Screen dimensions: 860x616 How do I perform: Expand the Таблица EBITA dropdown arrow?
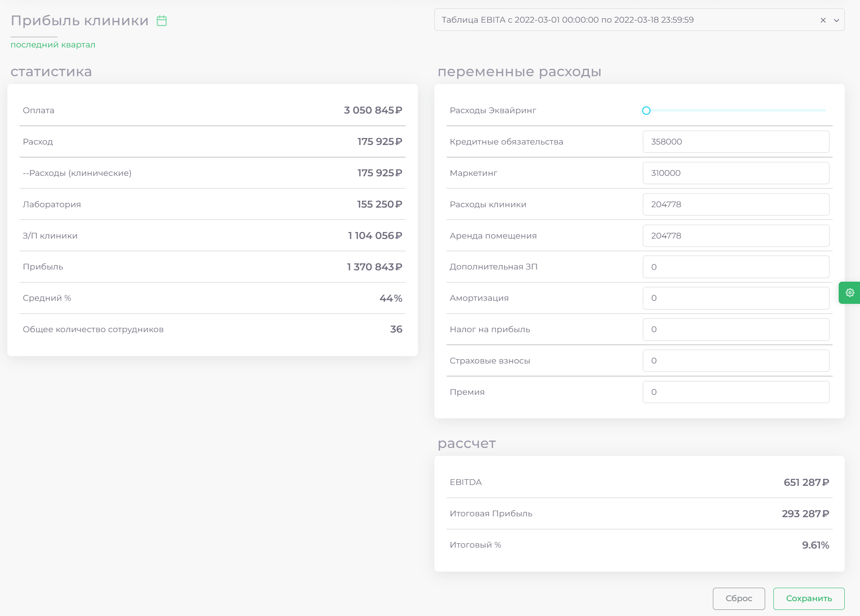click(836, 20)
